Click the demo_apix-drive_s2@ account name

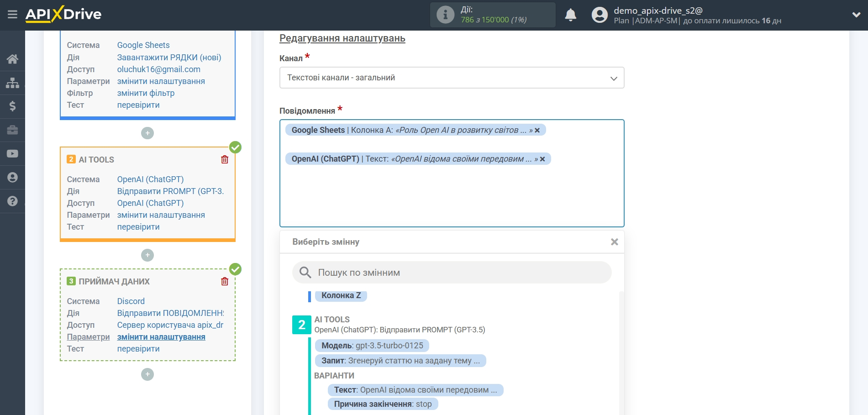coord(658,11)
